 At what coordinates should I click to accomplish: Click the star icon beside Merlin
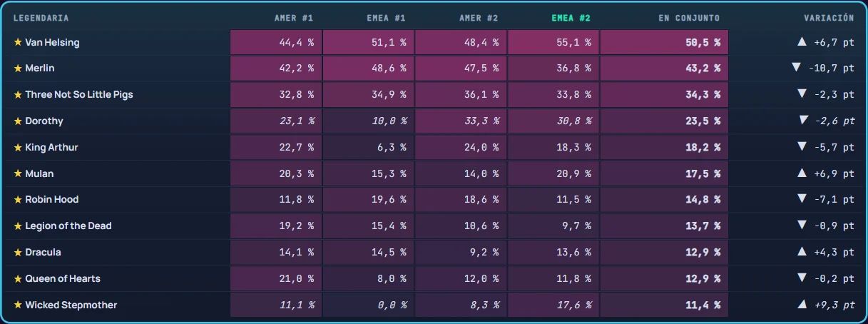tap(18, 69)
